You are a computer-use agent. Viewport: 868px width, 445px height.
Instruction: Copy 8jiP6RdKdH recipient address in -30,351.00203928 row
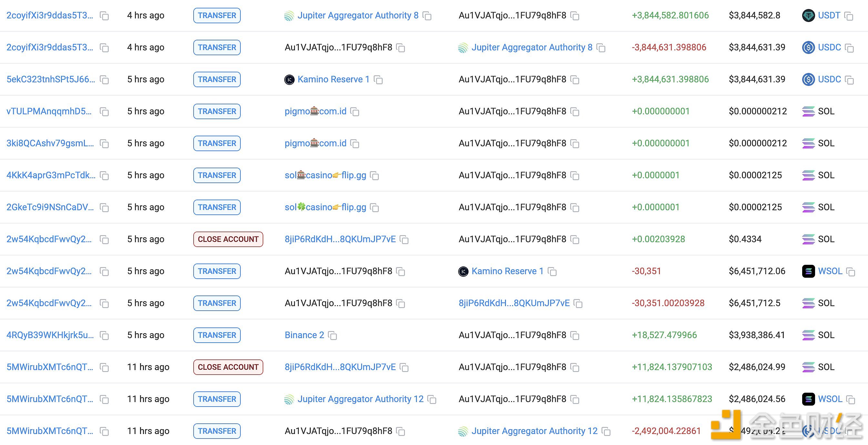pos(578,304)
